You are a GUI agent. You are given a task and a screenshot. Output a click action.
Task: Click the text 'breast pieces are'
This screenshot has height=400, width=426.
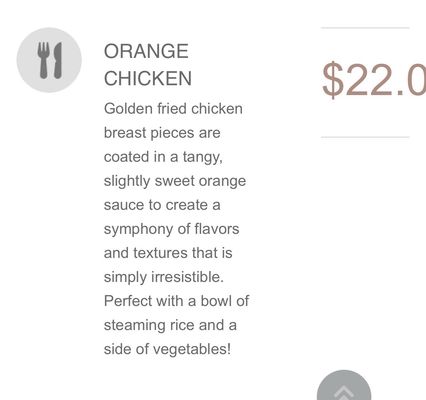point(162,133)
